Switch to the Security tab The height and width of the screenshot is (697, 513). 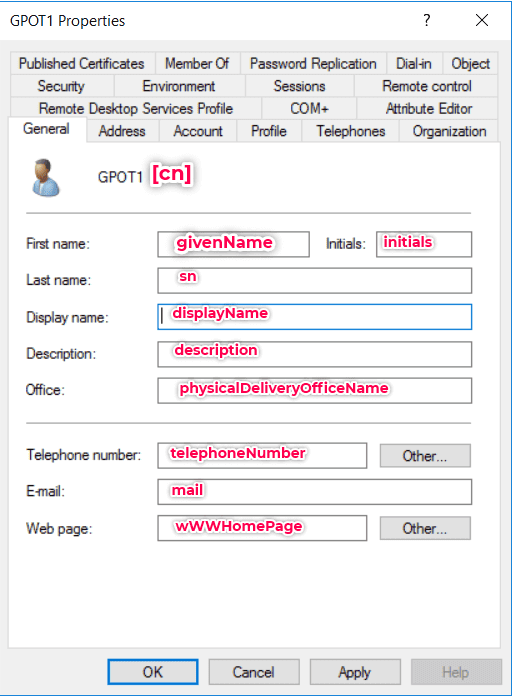click(x=61, y=86)
